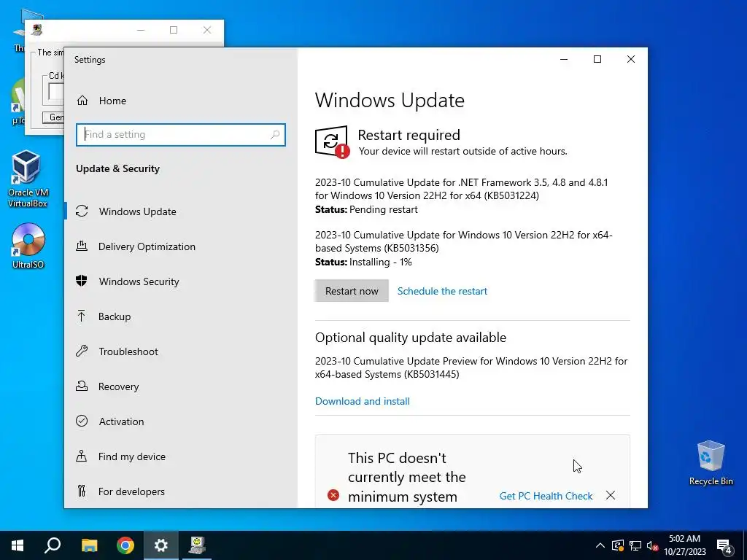Viewport: 747px width, 560px height.
Task: Open Delivery Optimization settings
Action: click(181, 246)
